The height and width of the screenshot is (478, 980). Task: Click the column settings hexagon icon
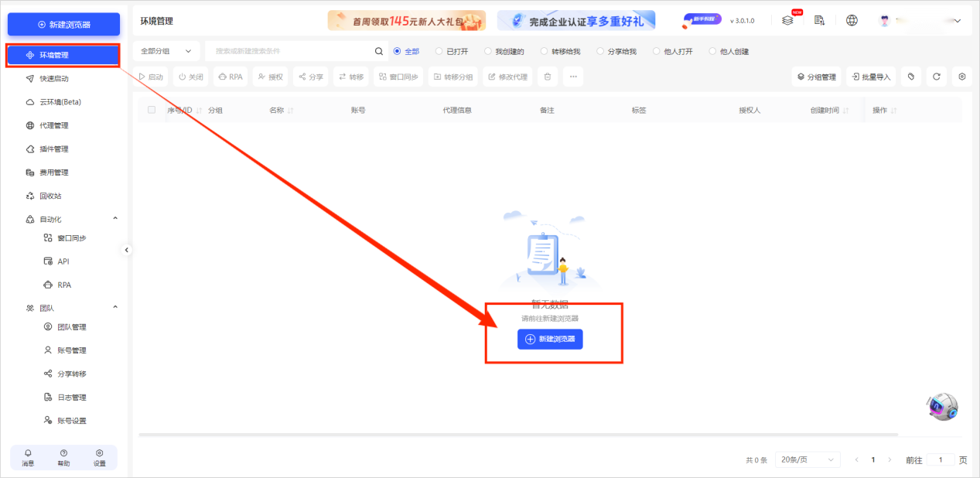coord(961,77)
